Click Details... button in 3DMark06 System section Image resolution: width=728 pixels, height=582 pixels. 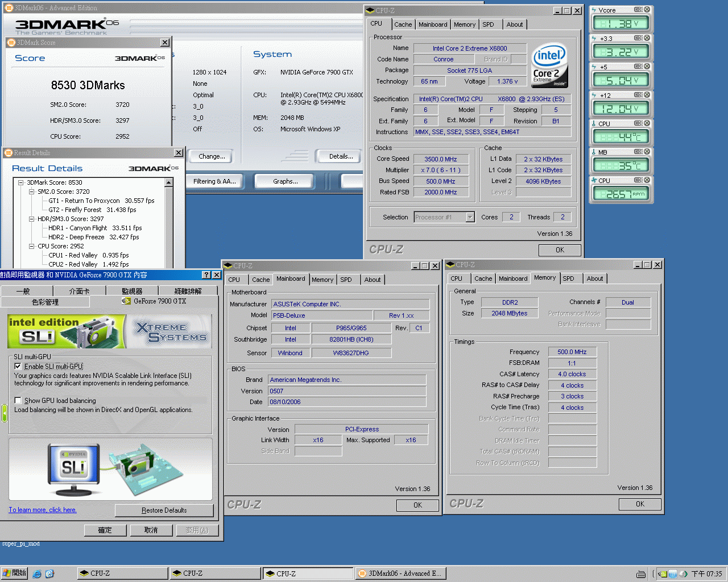pyautogui.click(x=341, y=156)
